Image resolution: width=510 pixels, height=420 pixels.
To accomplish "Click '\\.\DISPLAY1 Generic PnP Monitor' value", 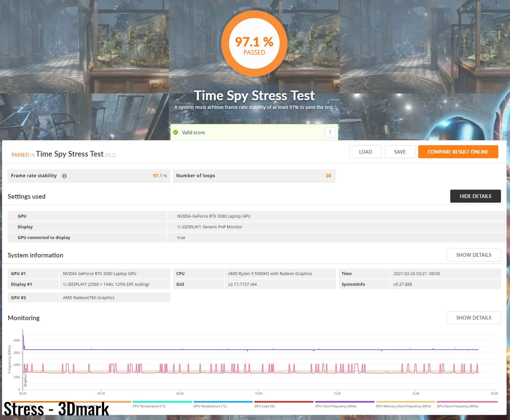I will [210, 227].
